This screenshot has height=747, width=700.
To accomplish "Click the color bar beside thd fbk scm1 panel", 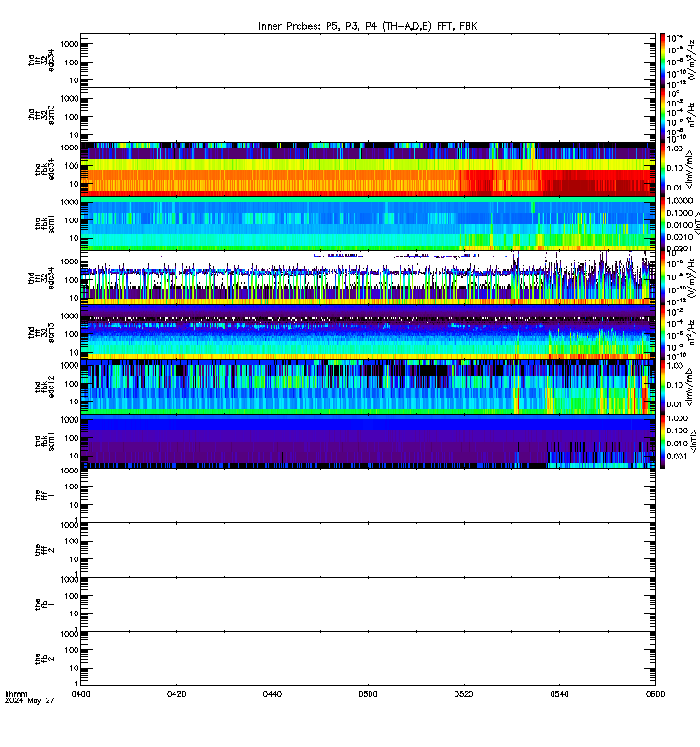I will (663, 441).
